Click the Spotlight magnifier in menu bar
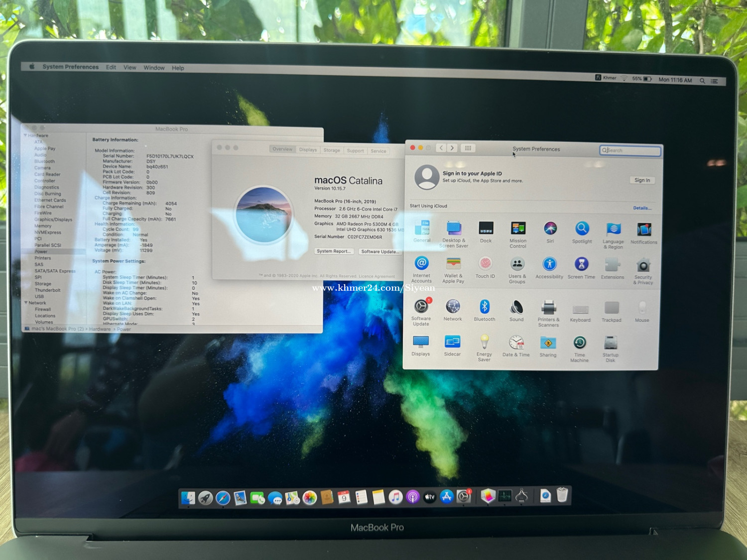This screenshot has height=560, width=747. [x=702, y=81]
